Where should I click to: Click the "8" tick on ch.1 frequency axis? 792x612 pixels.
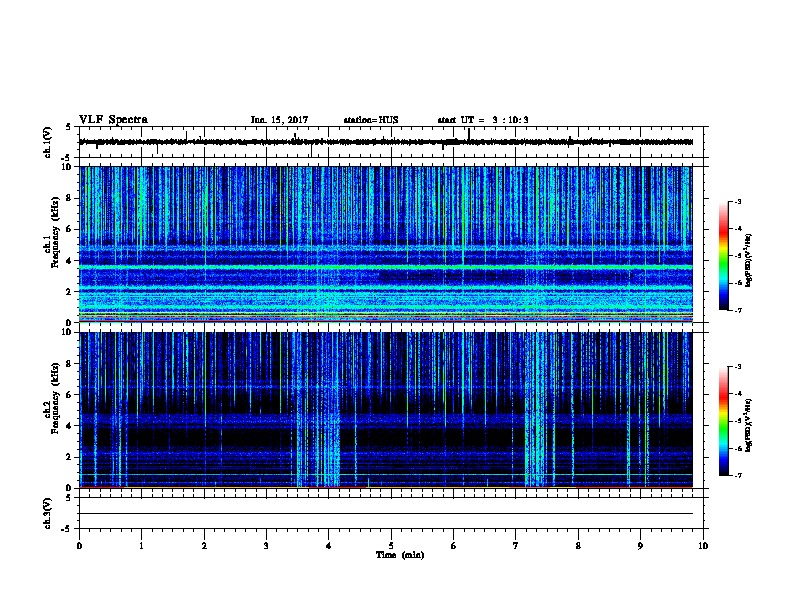(x=70, y=198)
